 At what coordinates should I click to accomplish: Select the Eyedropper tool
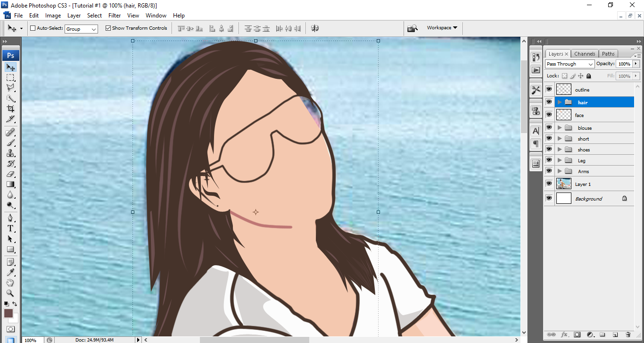pos(10,272)
